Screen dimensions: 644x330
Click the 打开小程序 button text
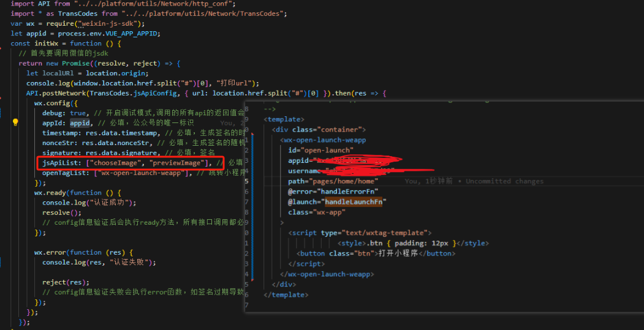[398, 253]
